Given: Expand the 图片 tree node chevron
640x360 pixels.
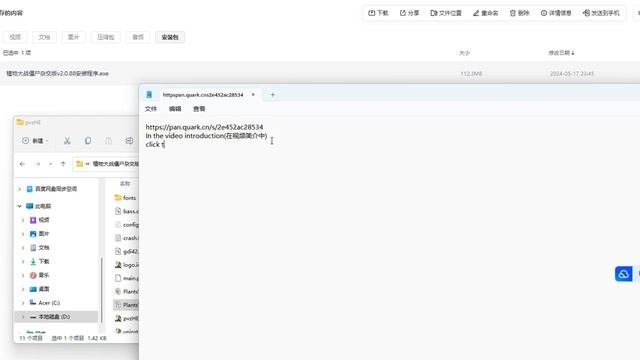Looking at the screenshot, I should point(23,234).
